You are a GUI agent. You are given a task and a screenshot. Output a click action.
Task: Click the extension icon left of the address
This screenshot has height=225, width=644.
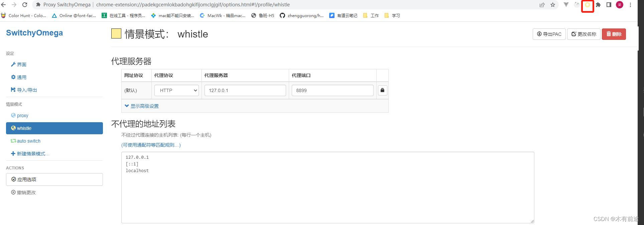click(x=38, y=5)
